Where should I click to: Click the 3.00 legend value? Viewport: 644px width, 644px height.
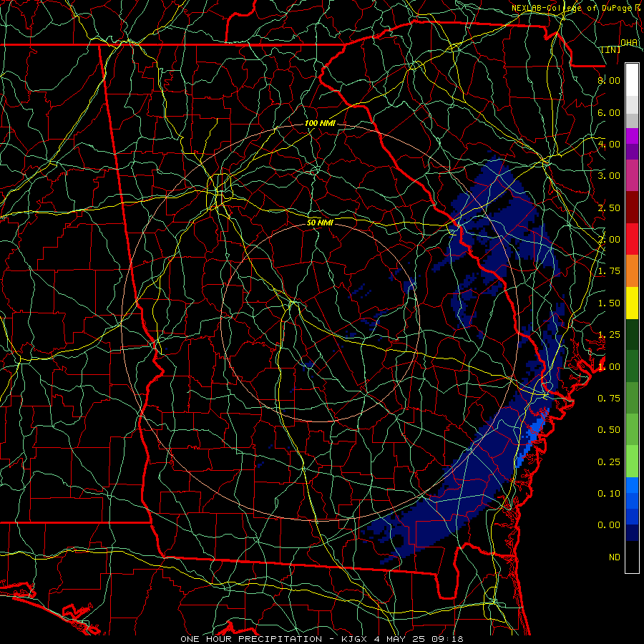[x=609, y=176]
